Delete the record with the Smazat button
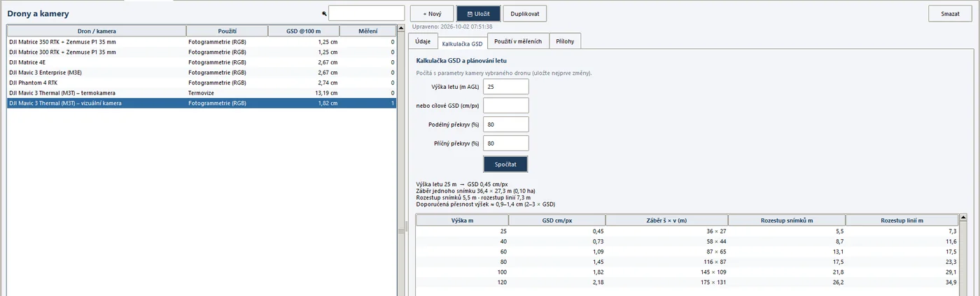The width and height of the screenshot is (980, 296). coord(950,13)
